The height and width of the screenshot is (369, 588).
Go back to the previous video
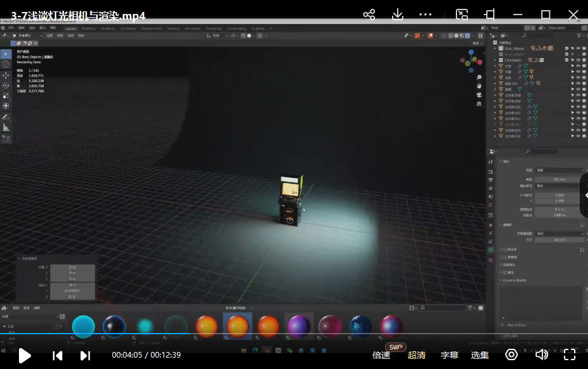coord(58,355)
